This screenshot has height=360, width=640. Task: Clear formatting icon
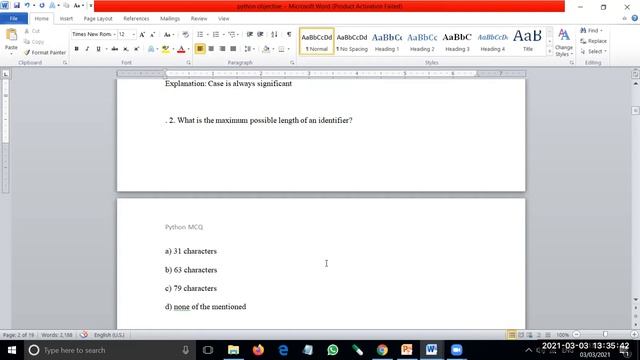pos(186,35)
